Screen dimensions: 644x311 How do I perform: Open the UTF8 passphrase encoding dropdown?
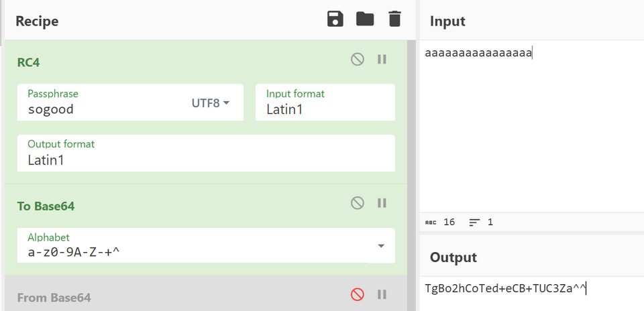coord(211,103)
